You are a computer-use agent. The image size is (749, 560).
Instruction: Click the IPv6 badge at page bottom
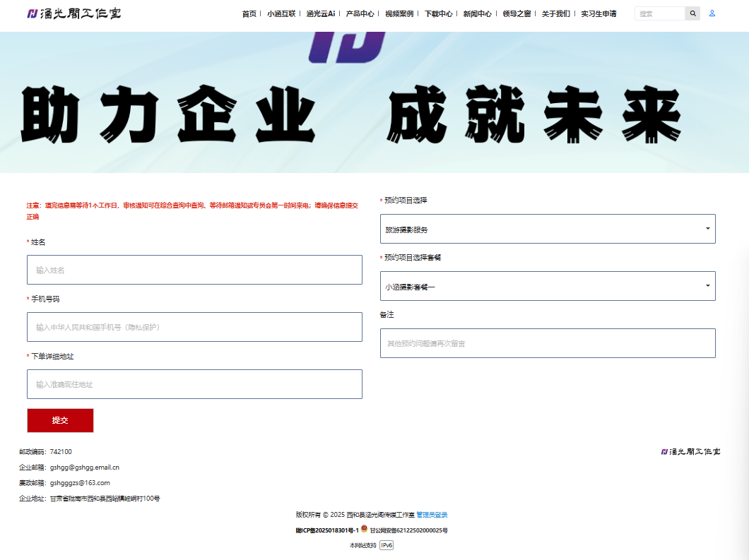point(385,545)
